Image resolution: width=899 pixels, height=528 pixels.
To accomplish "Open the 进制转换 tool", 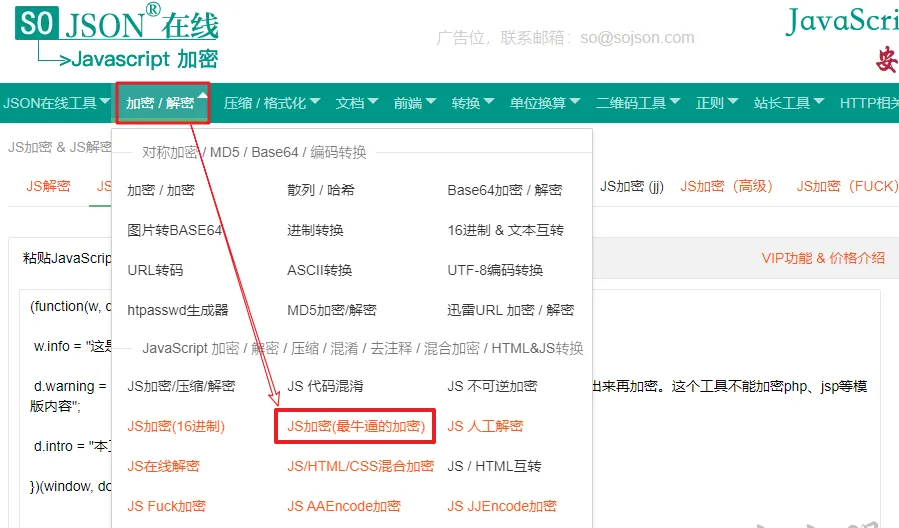I will click(x=315, y=230).
